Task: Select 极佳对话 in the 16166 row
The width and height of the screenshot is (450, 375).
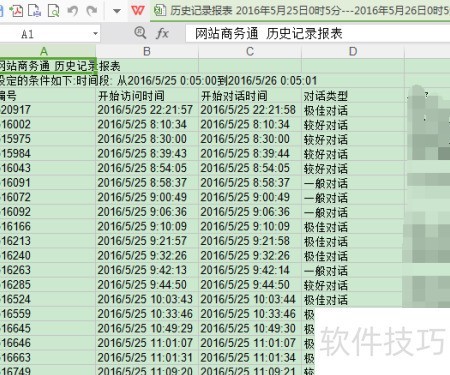Action: [x=353, y=227]
